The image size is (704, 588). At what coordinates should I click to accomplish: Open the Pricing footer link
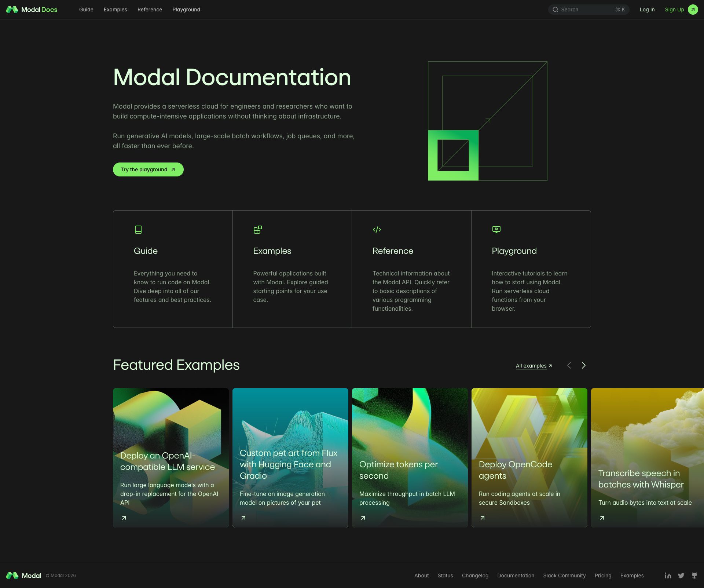tap(603, 576)
